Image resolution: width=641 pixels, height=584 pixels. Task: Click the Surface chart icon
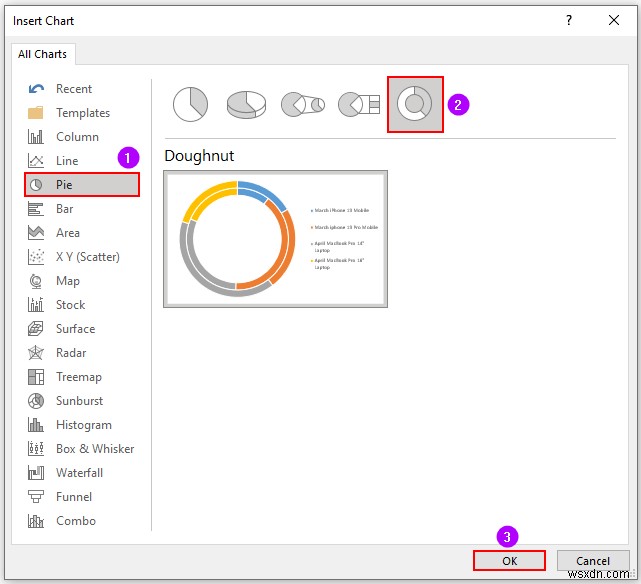36,329
